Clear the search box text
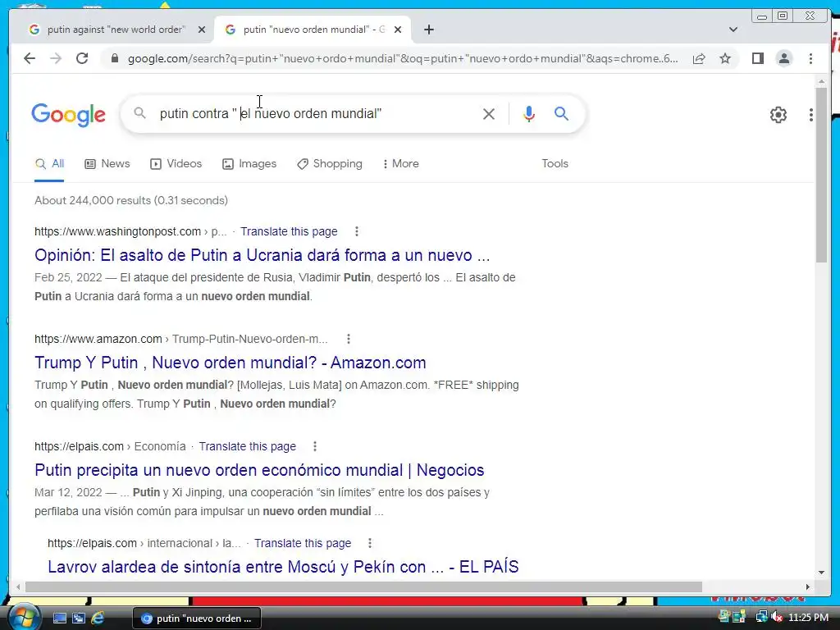 488,113
